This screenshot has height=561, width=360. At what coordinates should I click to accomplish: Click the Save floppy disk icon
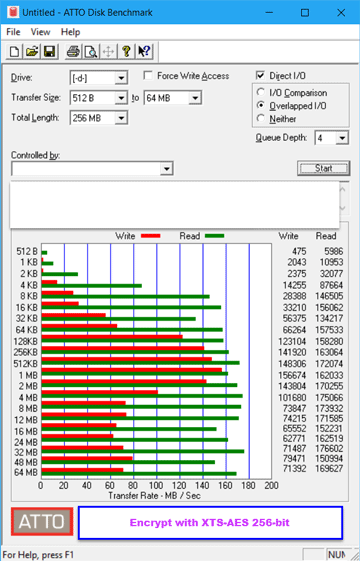click(49, 52)
